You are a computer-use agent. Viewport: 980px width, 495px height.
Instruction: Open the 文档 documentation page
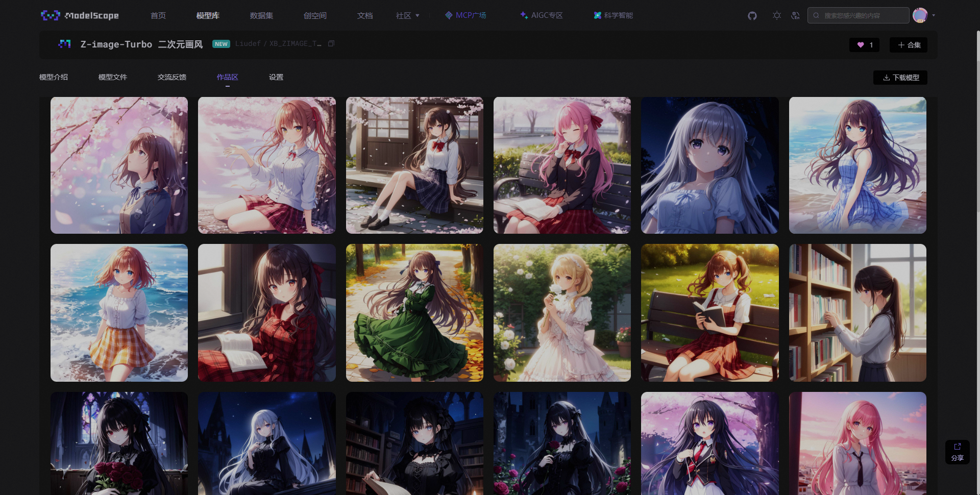point(365,15)
